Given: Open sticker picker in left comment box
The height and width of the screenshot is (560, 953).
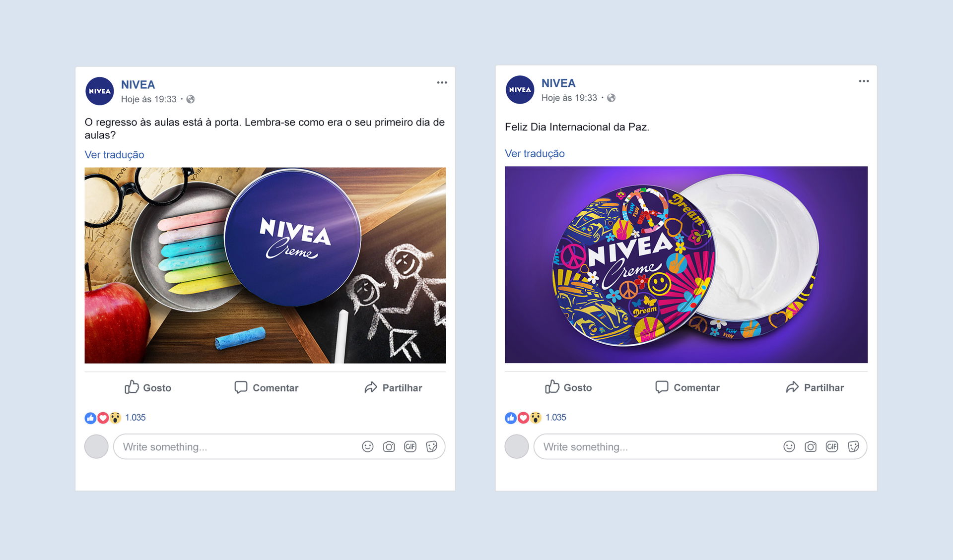Looking at the screenshot, I should pyautogui.click(x=431, y=446).
